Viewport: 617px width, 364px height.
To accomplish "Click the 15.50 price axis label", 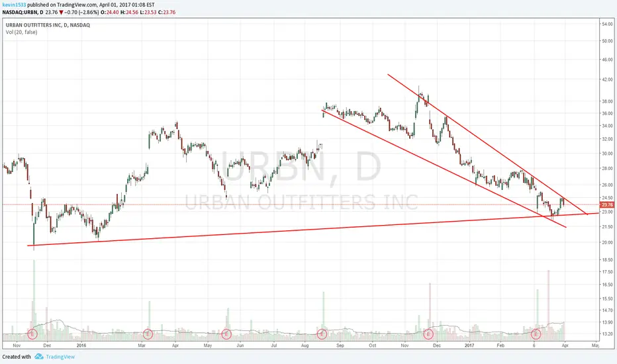I will (x=607, y=298).
